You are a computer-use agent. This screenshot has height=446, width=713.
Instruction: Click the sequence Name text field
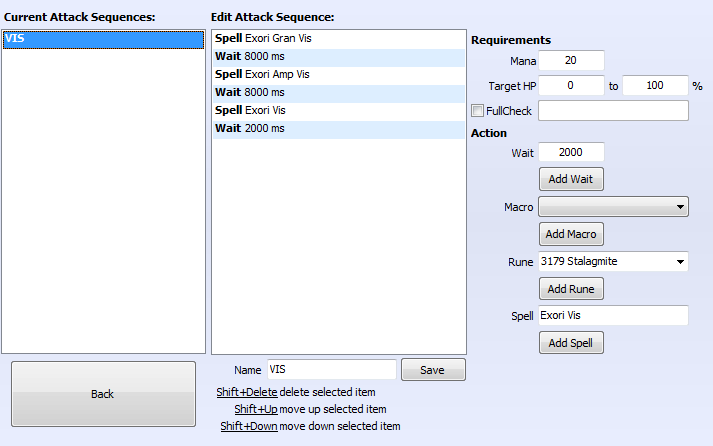point(331,370)
